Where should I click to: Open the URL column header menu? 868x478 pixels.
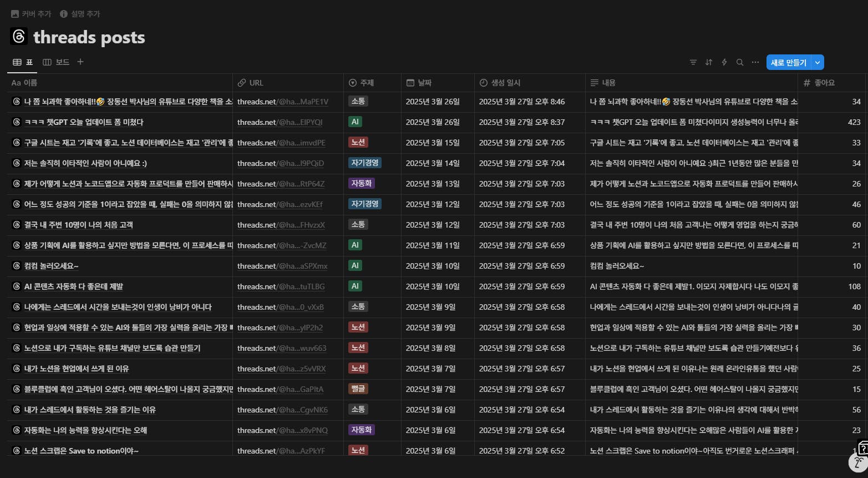tap(288, 83)
